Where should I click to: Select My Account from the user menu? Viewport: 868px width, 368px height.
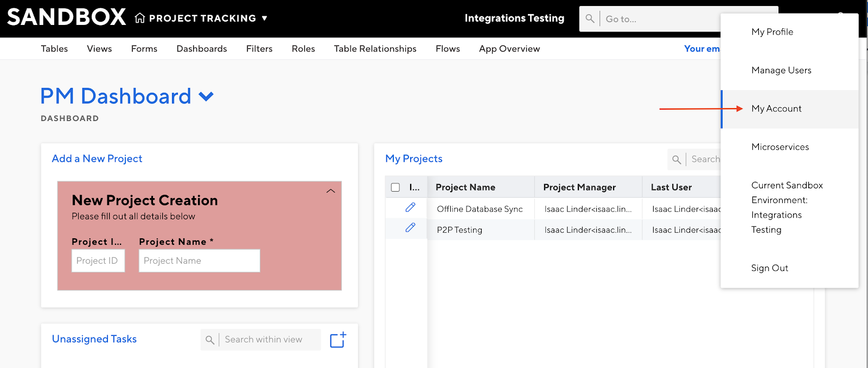click(x=776, y=109)
